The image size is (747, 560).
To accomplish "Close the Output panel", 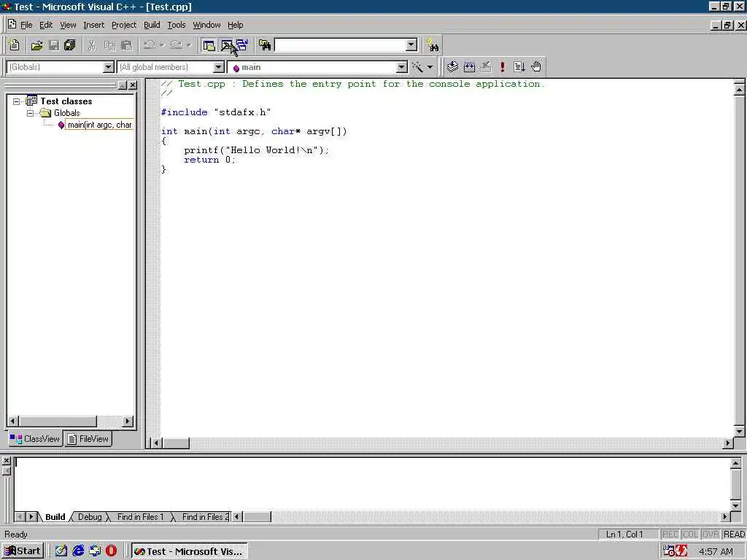I will click(6, 461).
